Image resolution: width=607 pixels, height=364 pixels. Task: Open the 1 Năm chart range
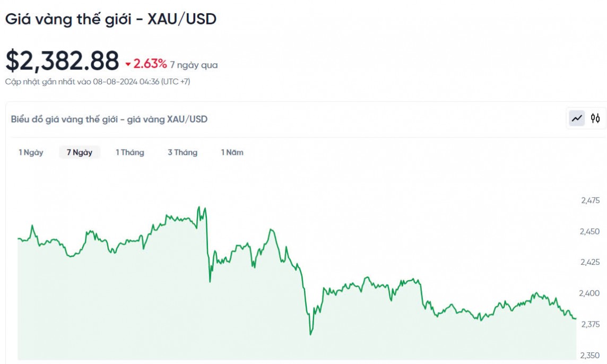tap(232, 152)
